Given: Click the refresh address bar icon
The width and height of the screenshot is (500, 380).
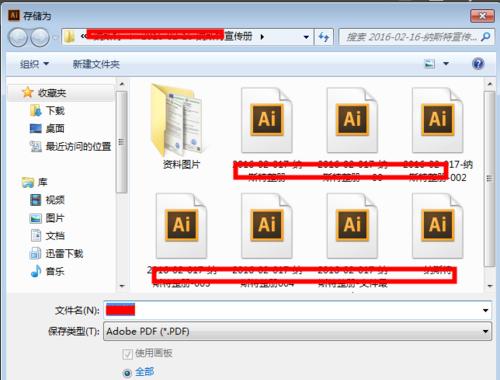Looking at the screenshot, I should (324, 37).
